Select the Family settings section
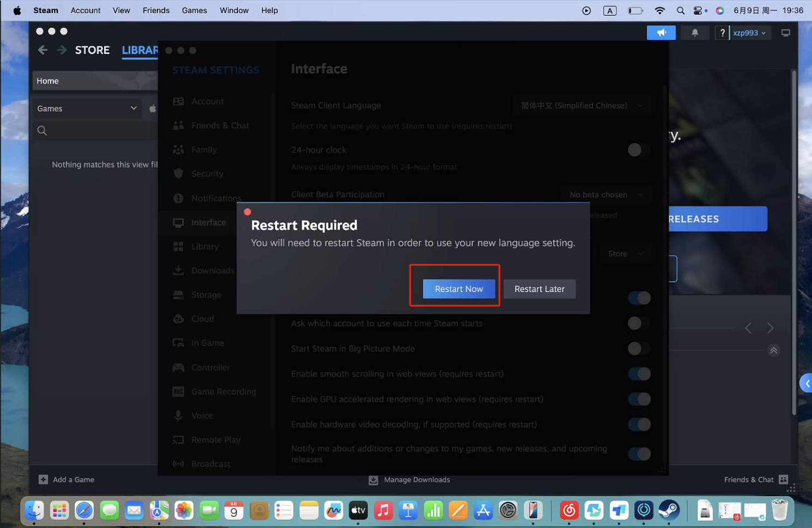 point(204,150)
